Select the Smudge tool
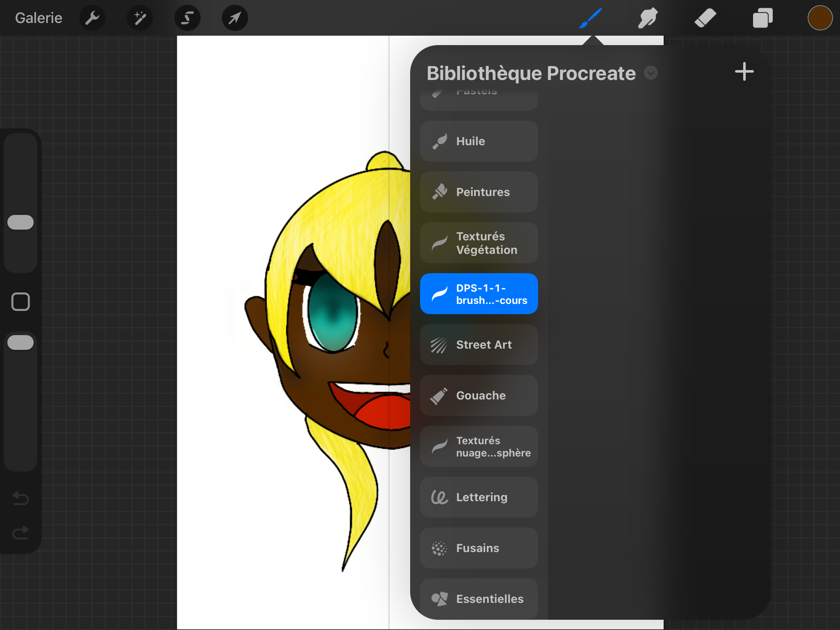Image resolution: width=840 pixels, height=630 pixels. 648,18
